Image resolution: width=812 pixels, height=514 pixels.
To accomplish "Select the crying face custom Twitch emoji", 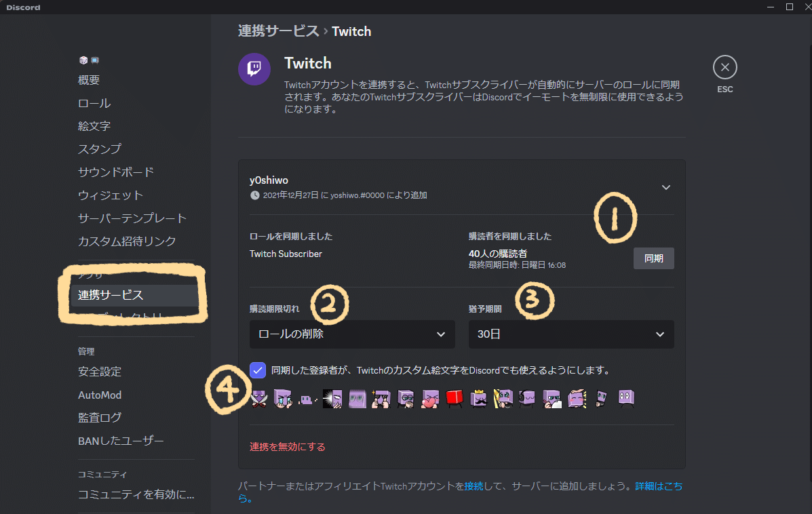I will [283, 399].
